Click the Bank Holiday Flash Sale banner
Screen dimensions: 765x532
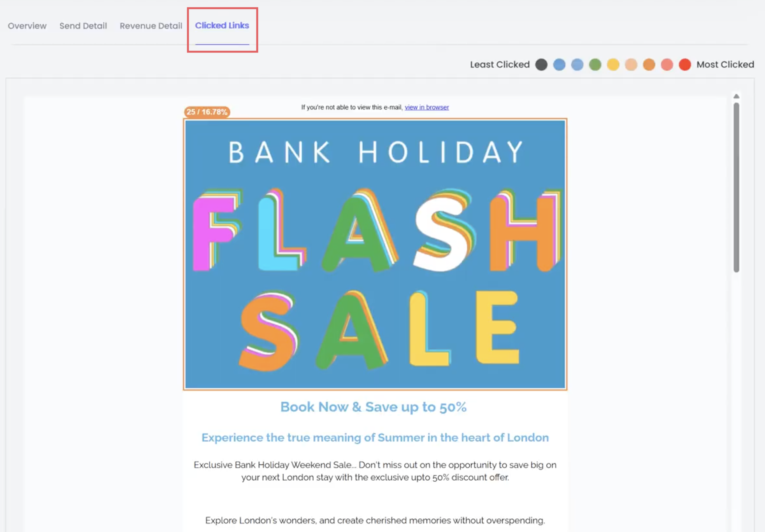pyautogui.click(x=375, y=254)
